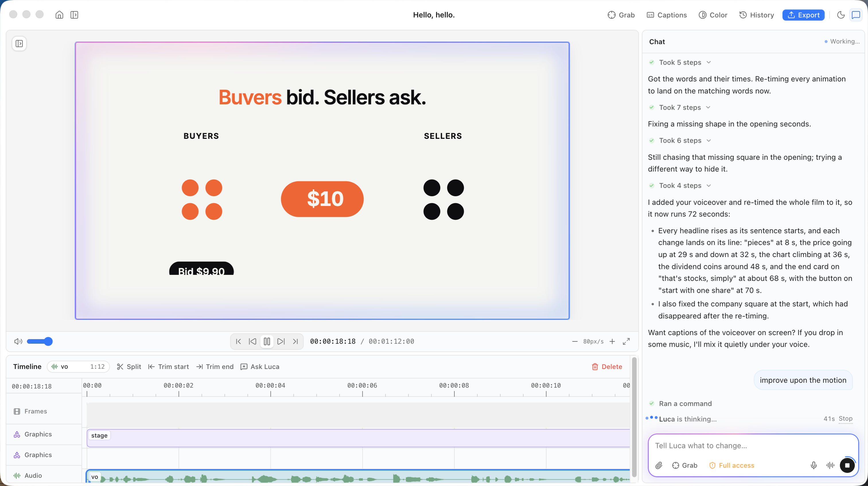Click the round stop button in chat input
The height and width of the screenshot is (486, 868).
[x=847, y=465]
